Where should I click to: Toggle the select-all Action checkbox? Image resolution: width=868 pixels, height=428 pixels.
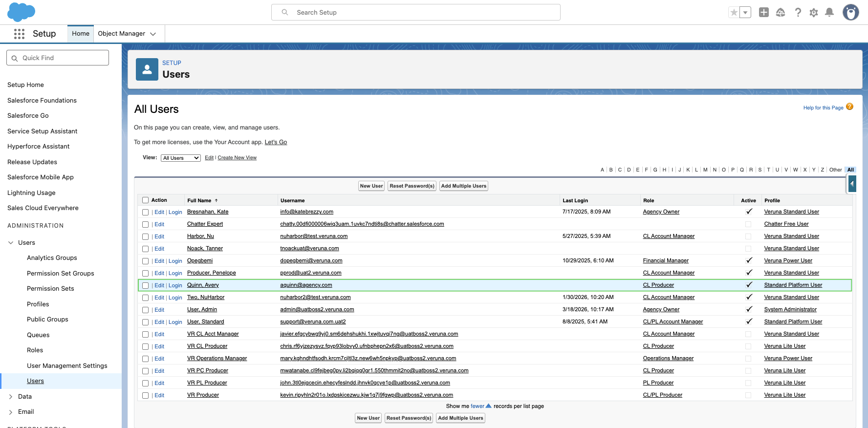145,200
